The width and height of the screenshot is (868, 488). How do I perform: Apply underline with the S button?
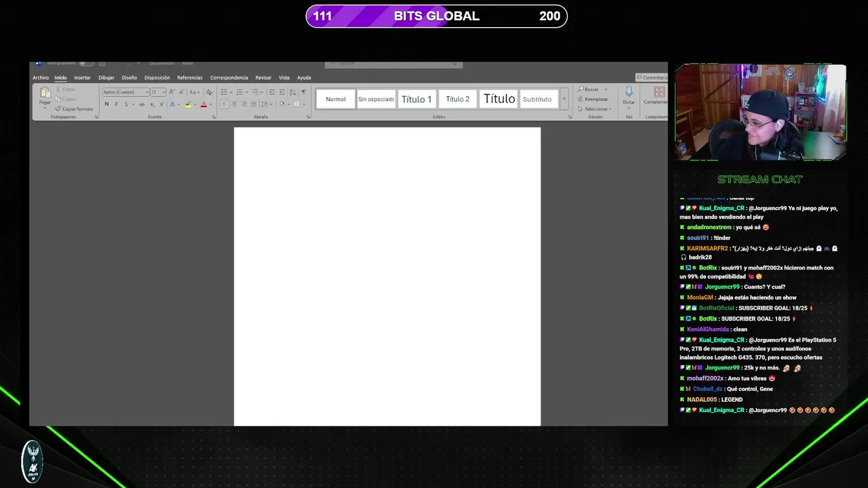[x=126, y=104]
